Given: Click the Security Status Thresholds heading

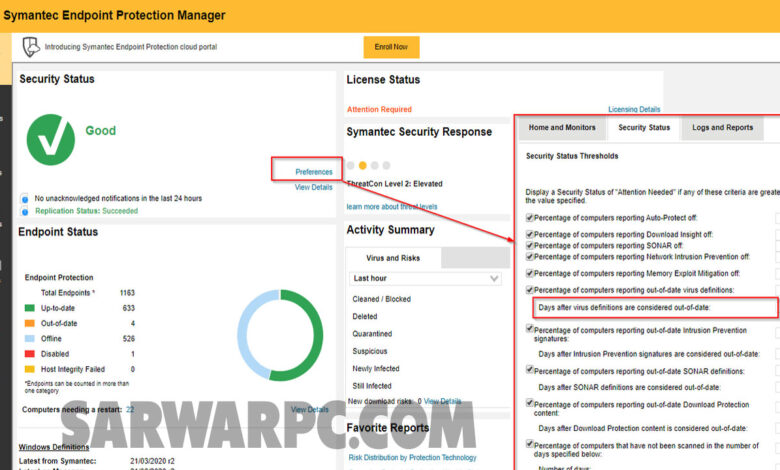Looking at the screenshot, I should (572, 156).
